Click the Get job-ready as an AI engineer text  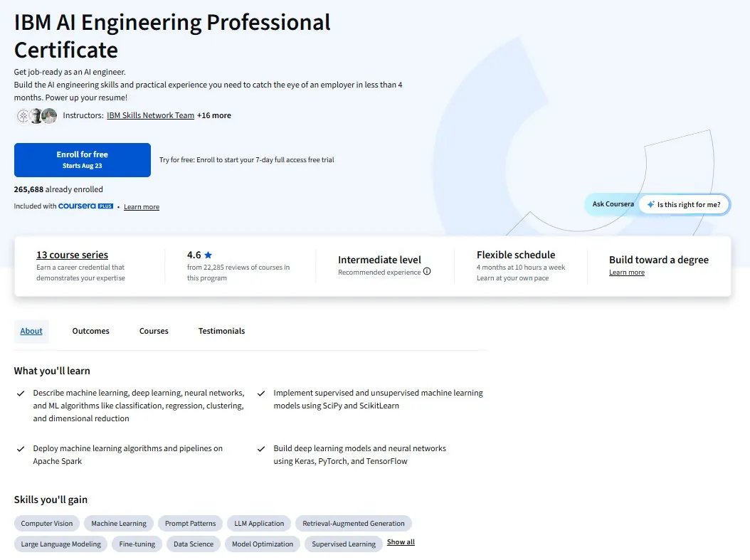(70, 72)
